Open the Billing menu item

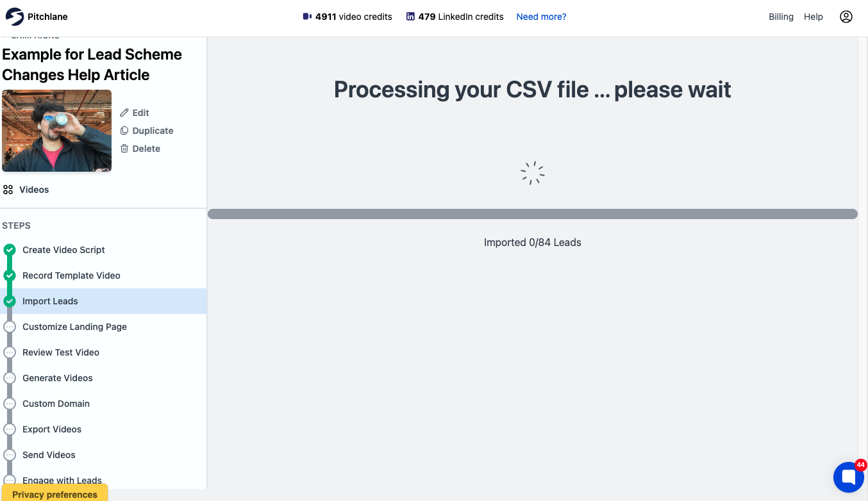(x=781, y=17)
